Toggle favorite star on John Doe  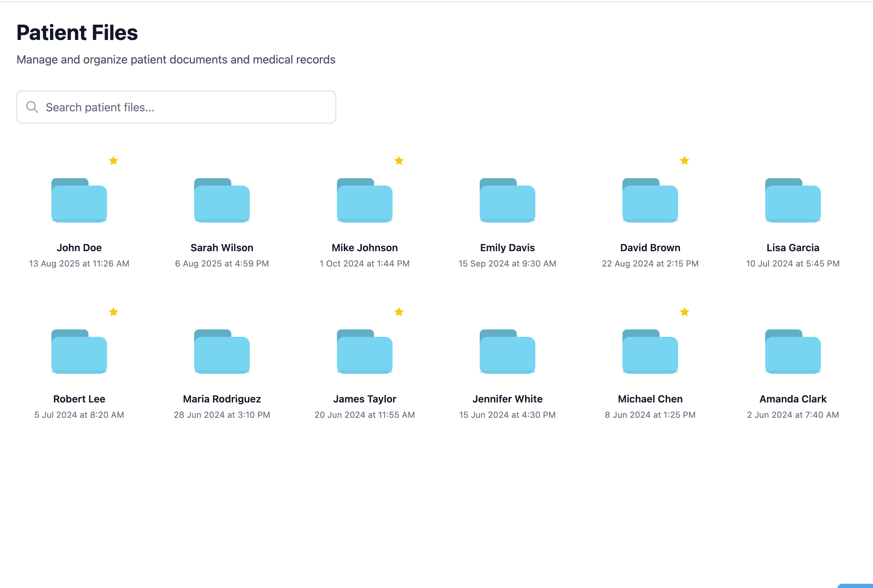coord(113,161)
